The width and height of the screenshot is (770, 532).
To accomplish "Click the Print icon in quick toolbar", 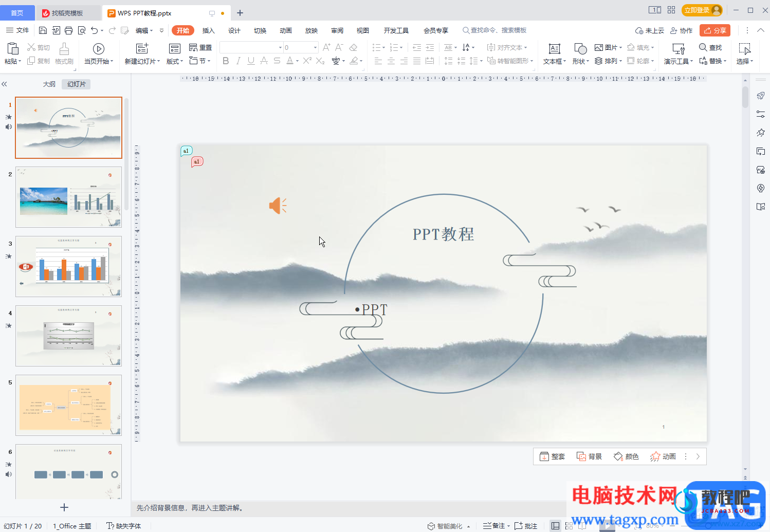I will tap(69, 30).
